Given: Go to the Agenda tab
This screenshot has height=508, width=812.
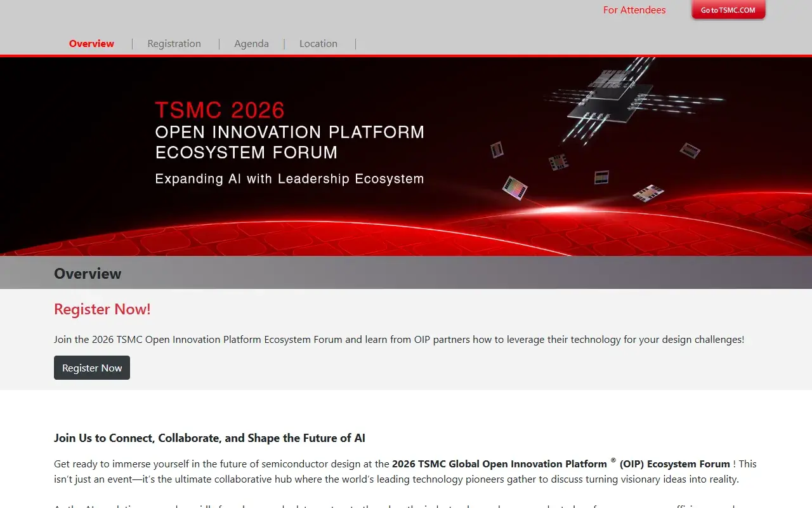Looking at the screenshot, I should tap(251, 44).
